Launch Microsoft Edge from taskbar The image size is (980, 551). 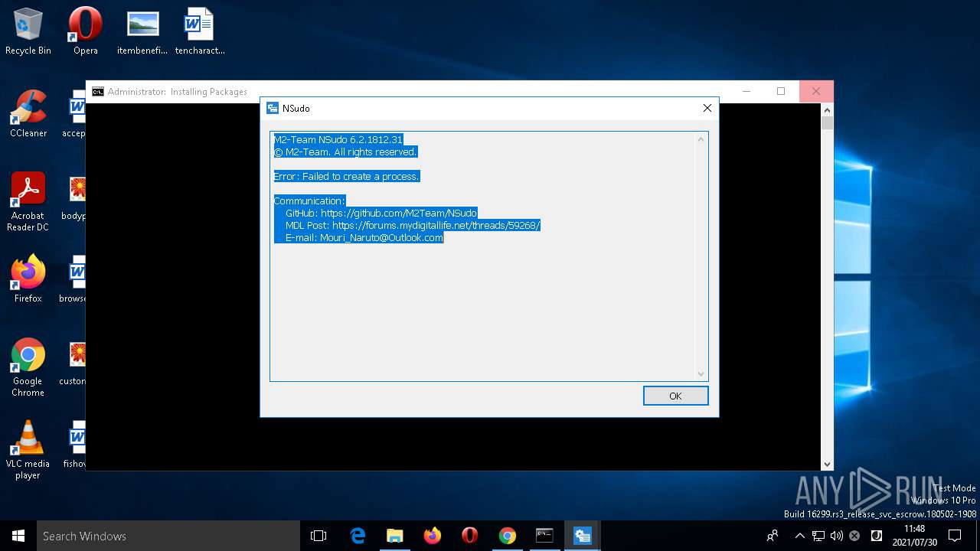coord(358,536)
